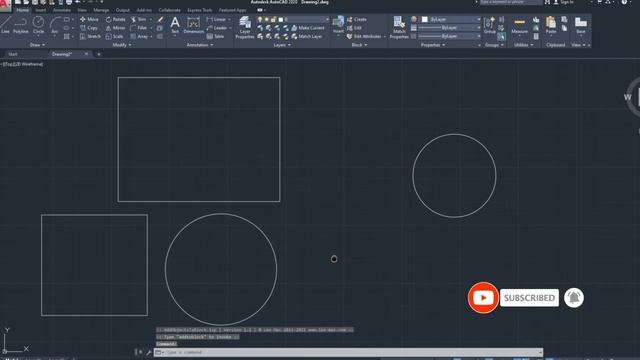Click the Group tool
Viewport: 640px width, 360px height.
(x=490, y=26)
